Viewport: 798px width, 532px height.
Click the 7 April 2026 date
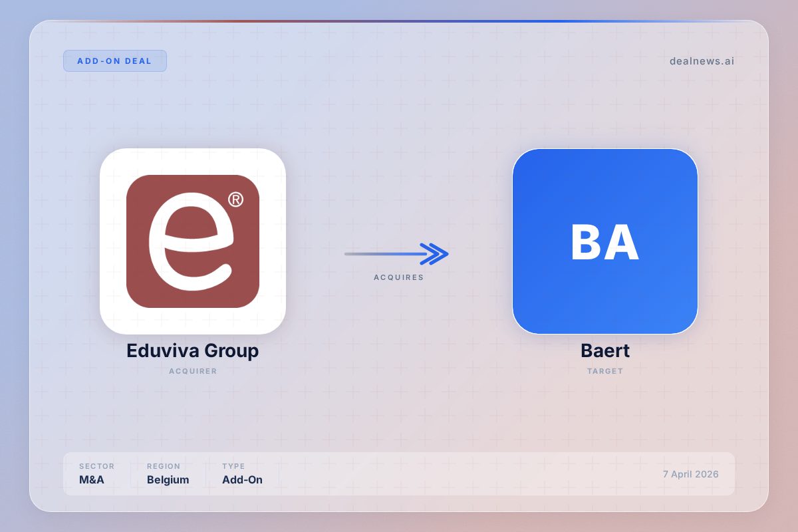(690, 474)
